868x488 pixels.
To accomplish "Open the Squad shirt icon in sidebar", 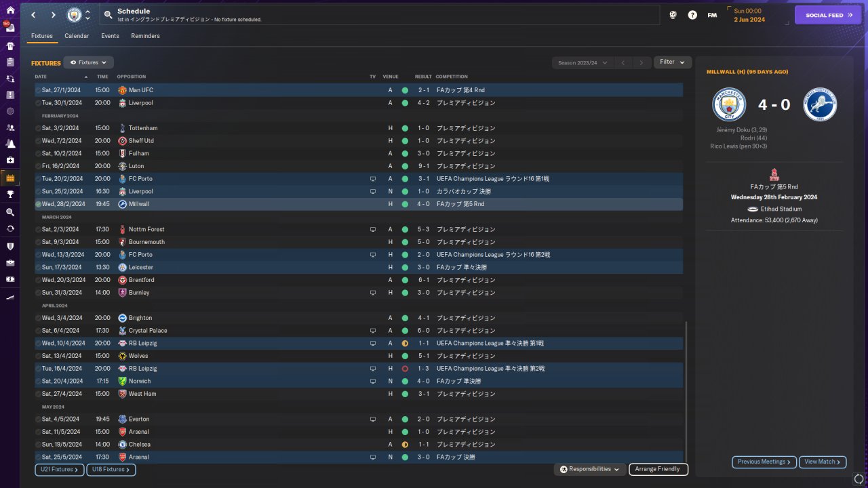I will (9, 46).
